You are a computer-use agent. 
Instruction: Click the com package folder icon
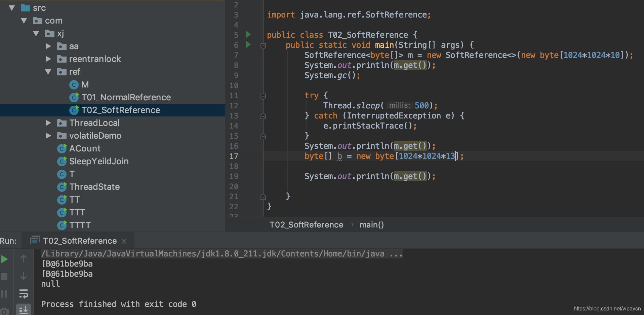[x=38, y=21]
